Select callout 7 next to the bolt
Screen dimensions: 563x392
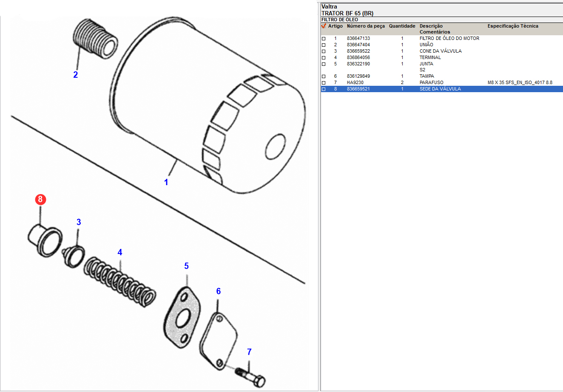pos(249,352)
